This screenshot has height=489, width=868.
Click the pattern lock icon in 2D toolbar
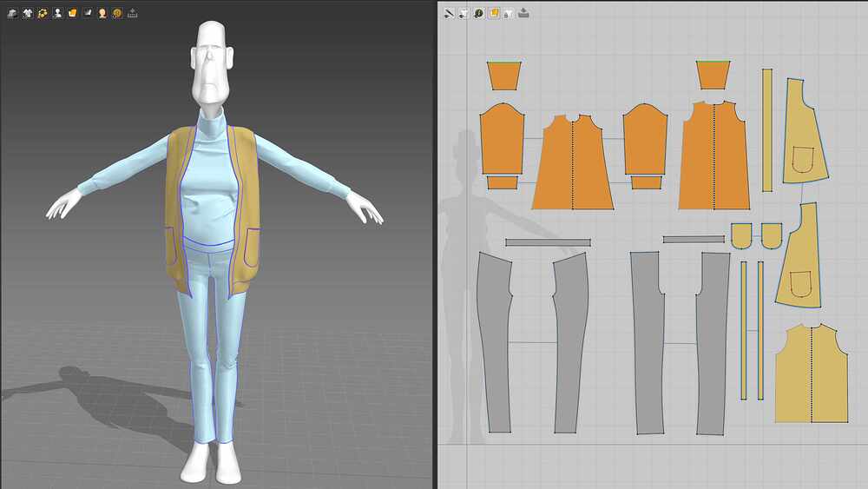508,13
